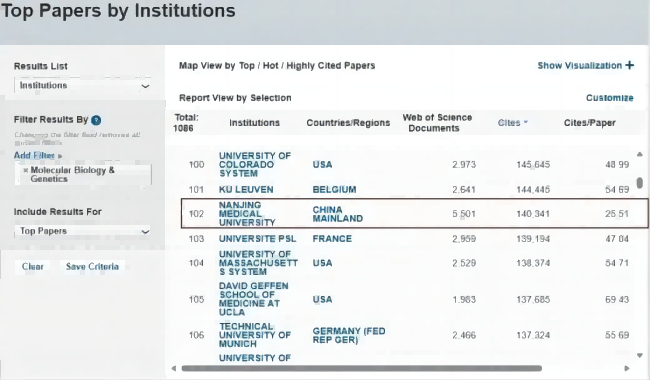
Task: Click the table scroll up arrow
Action: point(640,154)
